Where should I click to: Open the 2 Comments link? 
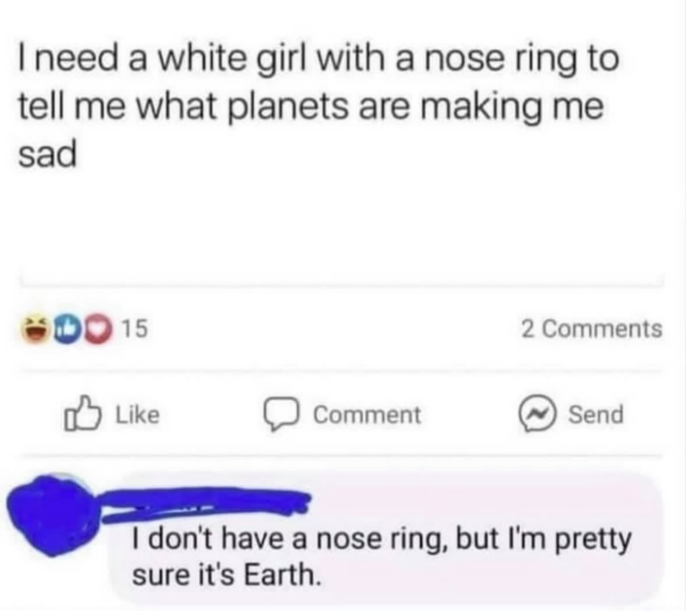591,329
